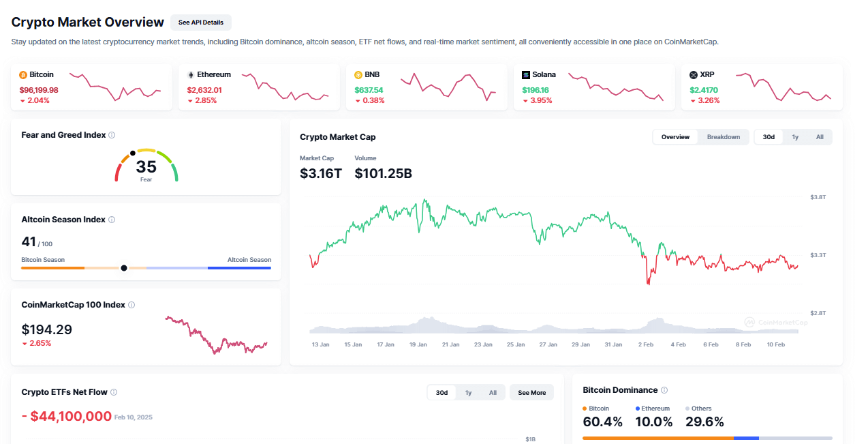This screenshot has width=868, height=444.
Task: Select Overview view in Crypto Market Cap
Action: pos(675,137)
